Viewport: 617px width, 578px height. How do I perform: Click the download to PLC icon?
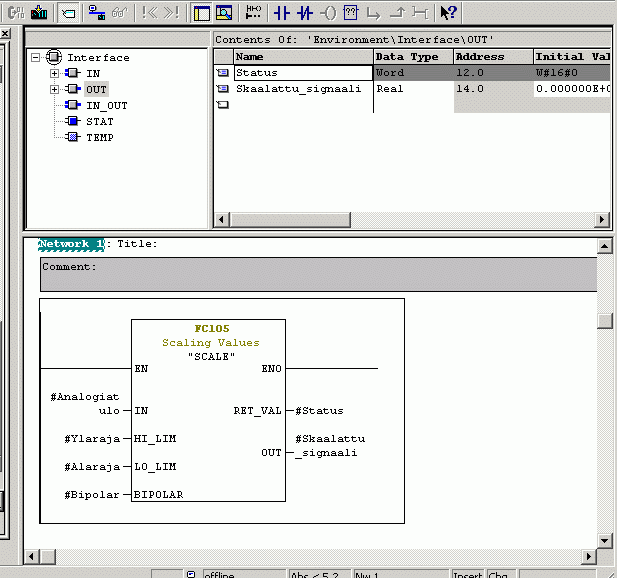(x=39, y=13)
